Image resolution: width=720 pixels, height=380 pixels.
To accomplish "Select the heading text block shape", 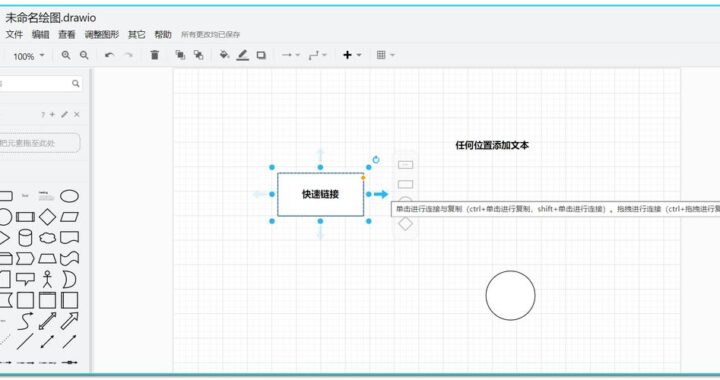I will tap(46, 196).
